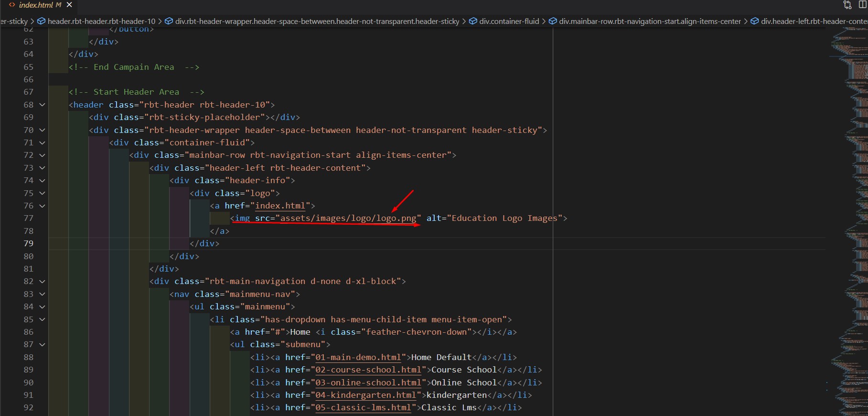Image resolution: width=868 pixels, height=416 pixels.
Task: Collapse the fold arrow at line 73
Action: click(x=42, y=168)
